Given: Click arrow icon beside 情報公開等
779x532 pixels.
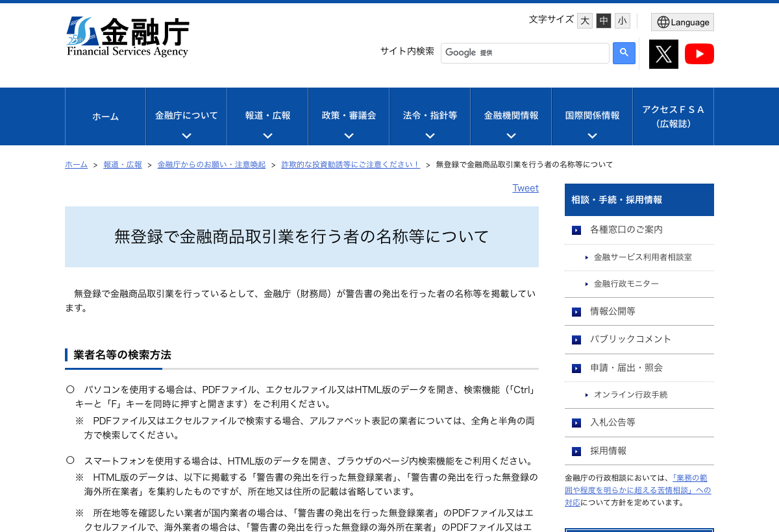Looking at the screenshot, I should 576,312.
